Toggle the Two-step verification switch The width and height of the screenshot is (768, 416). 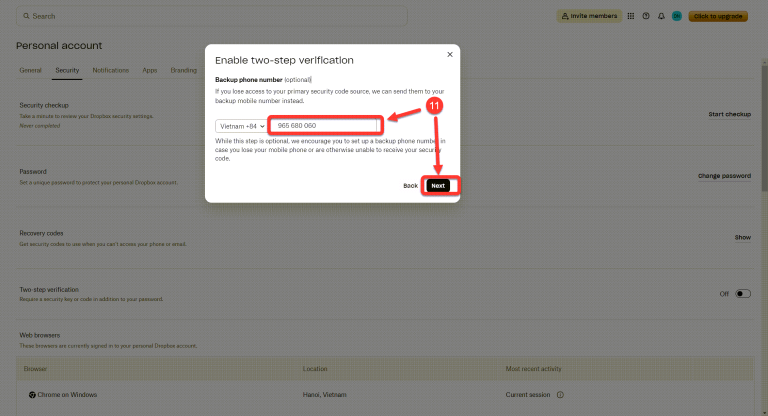pyautogui.click(x=743, y=294)
